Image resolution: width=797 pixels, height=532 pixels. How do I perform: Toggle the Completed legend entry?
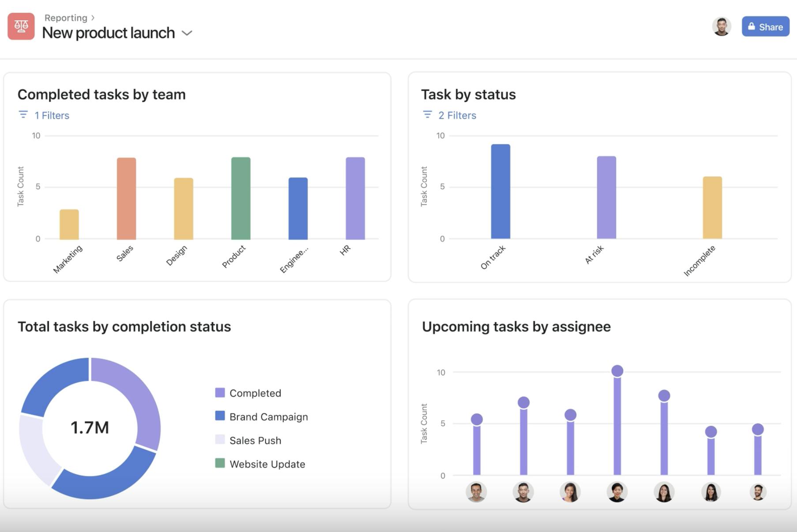point(255,393)
